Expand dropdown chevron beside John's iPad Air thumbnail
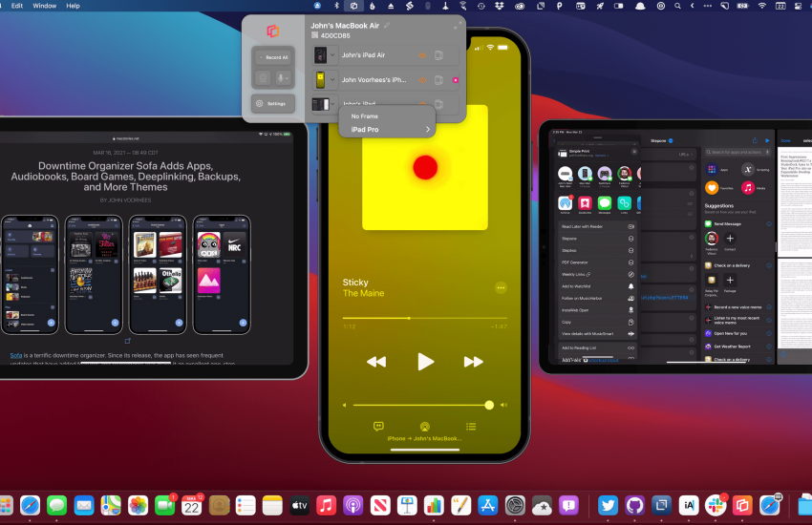The width and height of the screenshot is (812, 525). 333,55
